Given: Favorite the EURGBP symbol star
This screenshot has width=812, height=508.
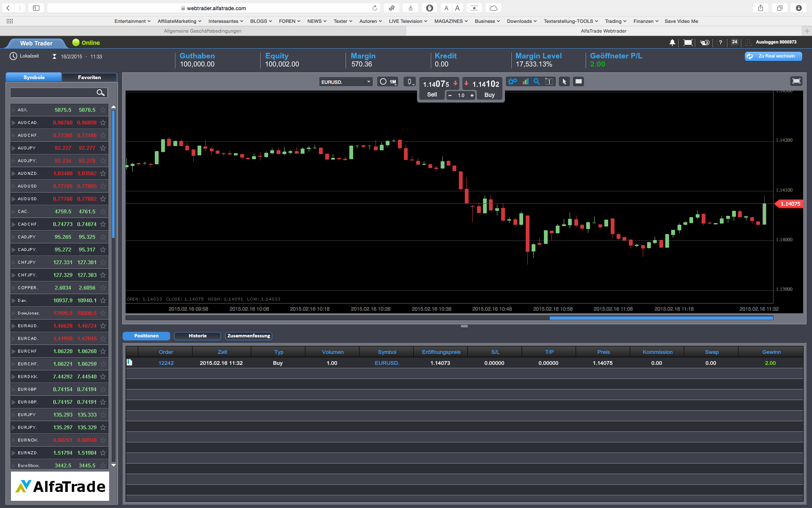Looking at the screenshot, I should (x=103, y=389).
